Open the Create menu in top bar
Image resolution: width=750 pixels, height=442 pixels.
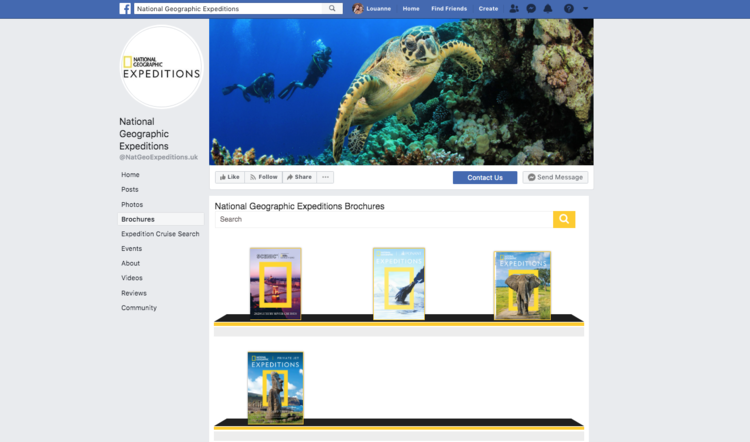pos(488,9)
